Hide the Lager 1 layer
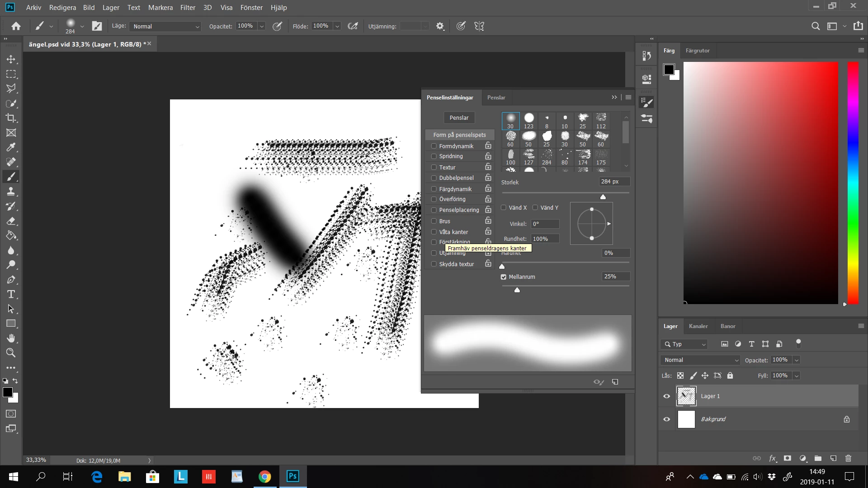 click(666, 396)
